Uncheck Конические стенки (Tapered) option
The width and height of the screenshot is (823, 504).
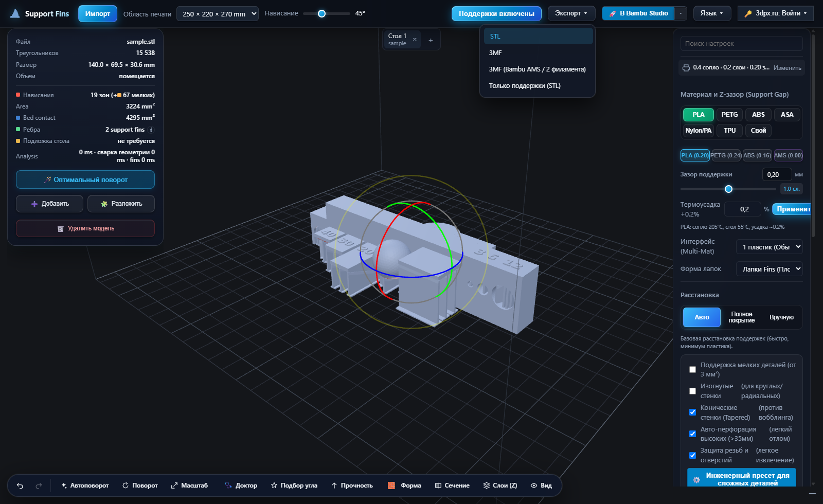[x=692, y=412]
